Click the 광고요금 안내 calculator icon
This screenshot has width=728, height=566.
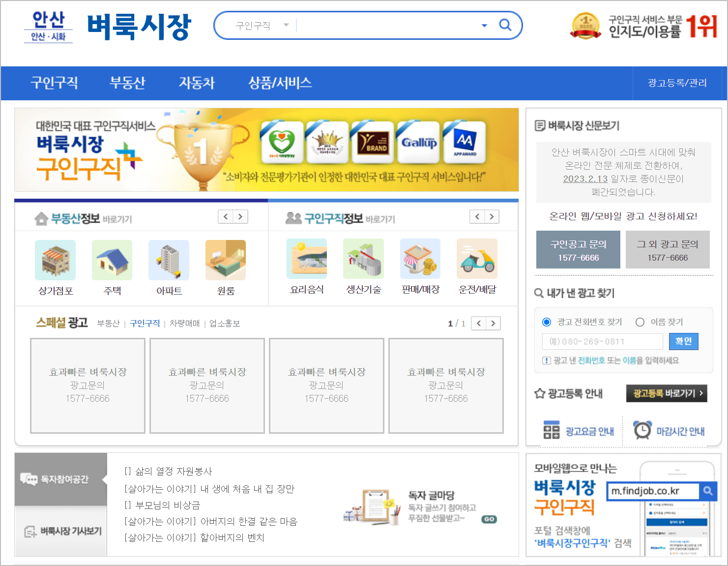pos(552,430)
